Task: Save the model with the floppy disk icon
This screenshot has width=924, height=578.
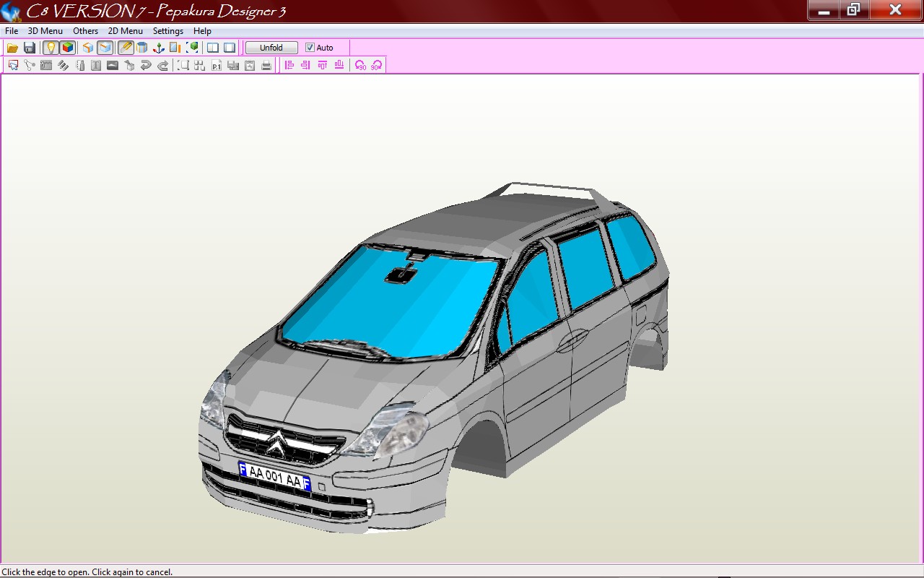Action: (30, 48)
